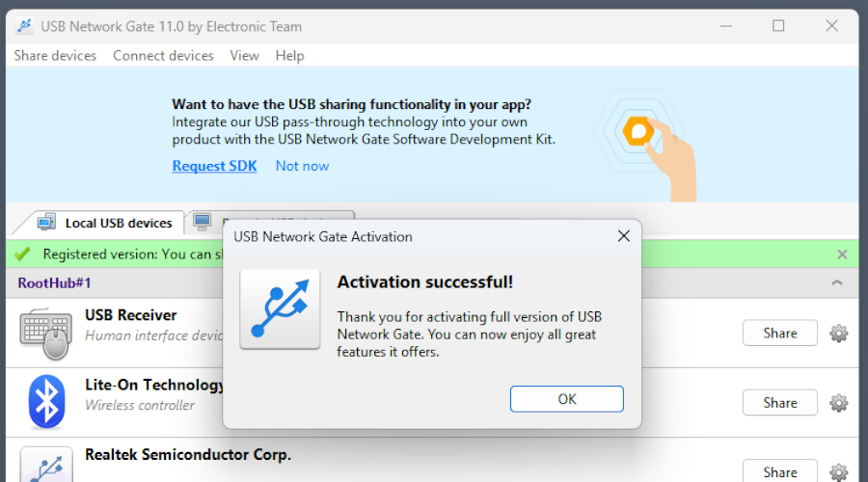Click the Local USB devices tab icon
The height and width of the screenshot is (482, 868).
click(46, 222)
